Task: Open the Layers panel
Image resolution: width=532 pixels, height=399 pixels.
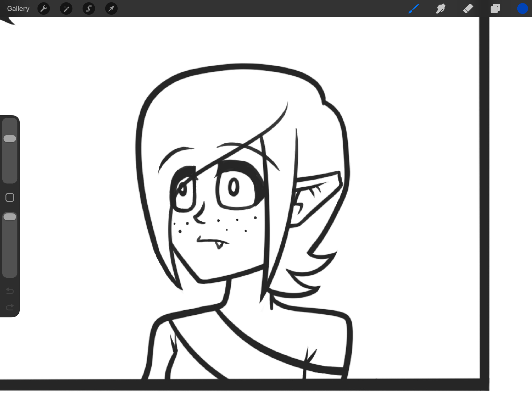Action: click(x=495, y=9)
